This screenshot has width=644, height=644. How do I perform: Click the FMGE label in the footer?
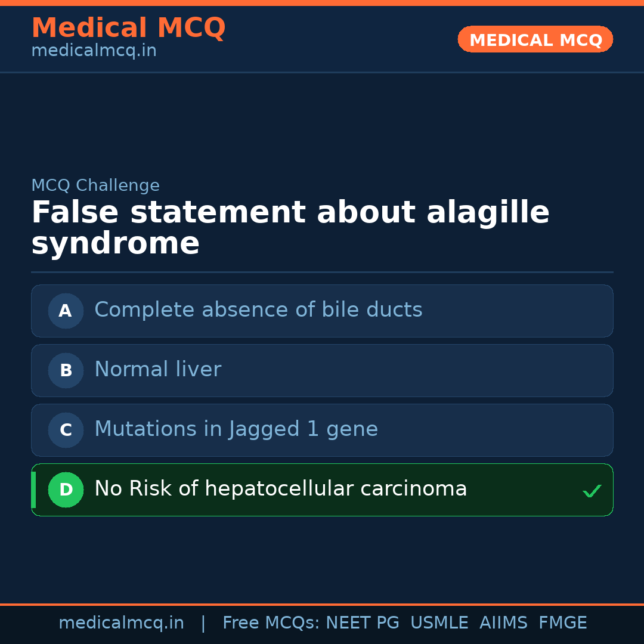point(562,623)
